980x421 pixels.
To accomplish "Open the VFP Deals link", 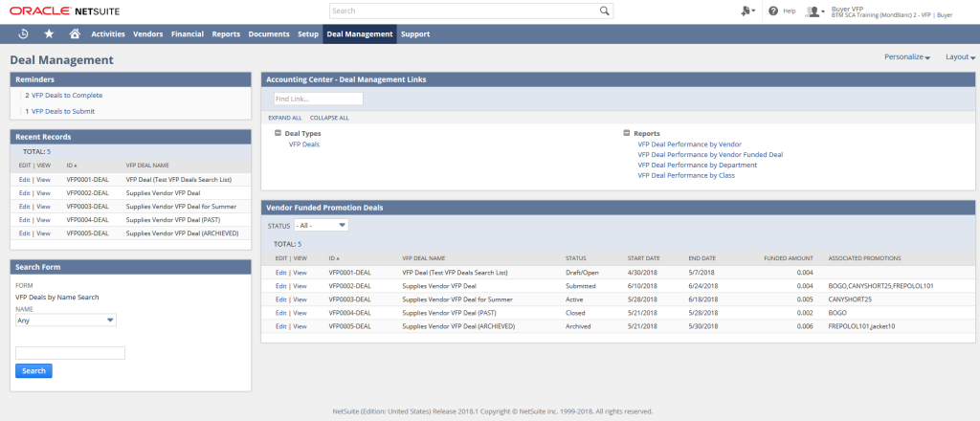I will coord(304,144).
